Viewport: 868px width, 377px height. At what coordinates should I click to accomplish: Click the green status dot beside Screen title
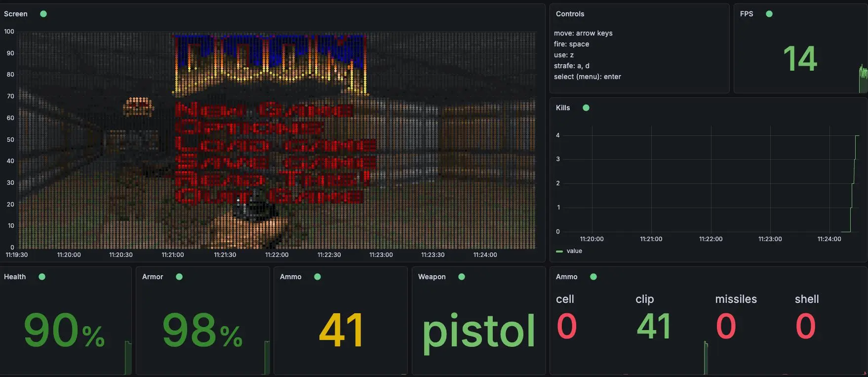43,14
